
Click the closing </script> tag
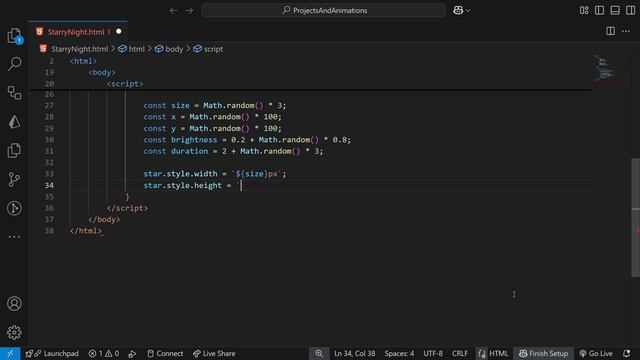click(x=127, y=208)
